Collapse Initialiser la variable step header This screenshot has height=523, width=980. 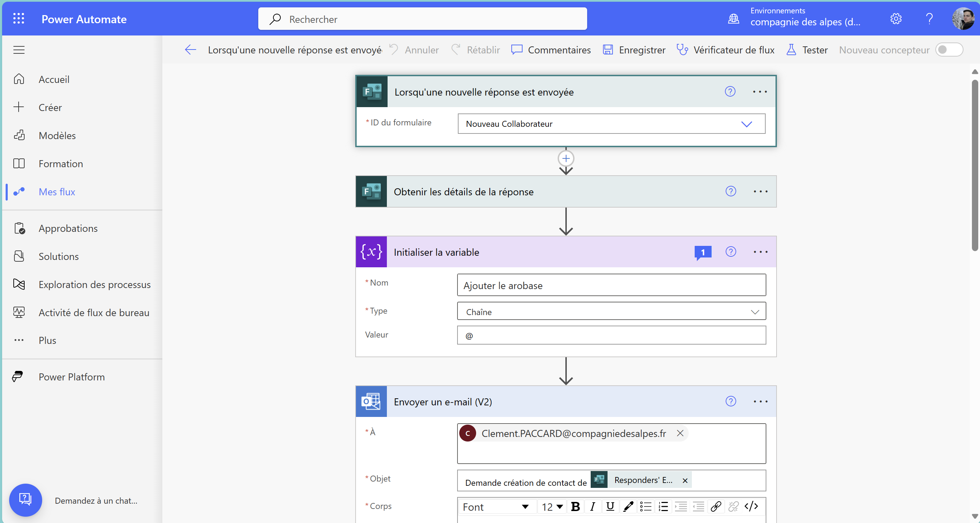pyautogui.click(x=566, y=252)
